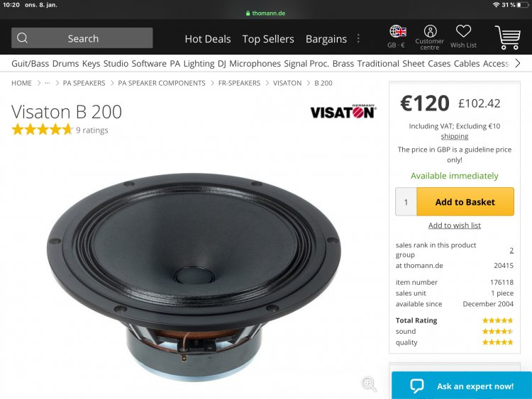This screenshot has width=532, height=399.
Task: Click the FR-SPEAKERS breadcrumb link
Action: click(239, 83)
